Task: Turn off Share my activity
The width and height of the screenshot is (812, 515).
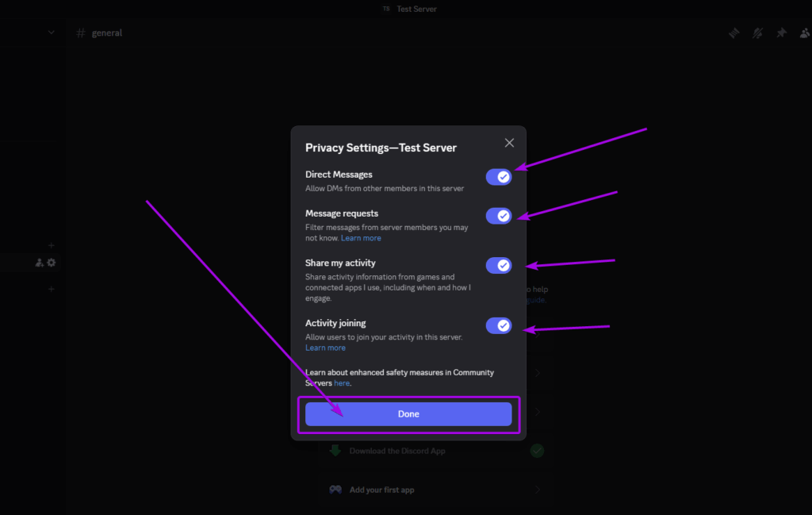Action: [499, 265]
